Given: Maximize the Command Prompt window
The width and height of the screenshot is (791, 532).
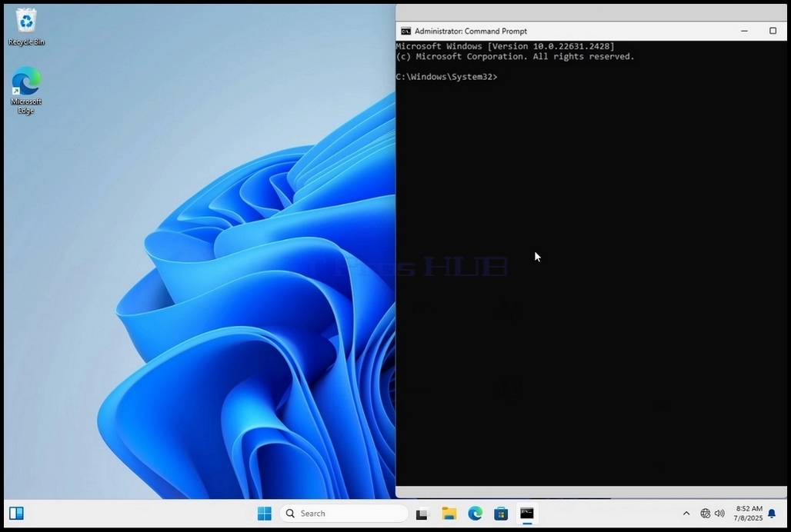Looking at the screenshot, I should click(773, 31).
